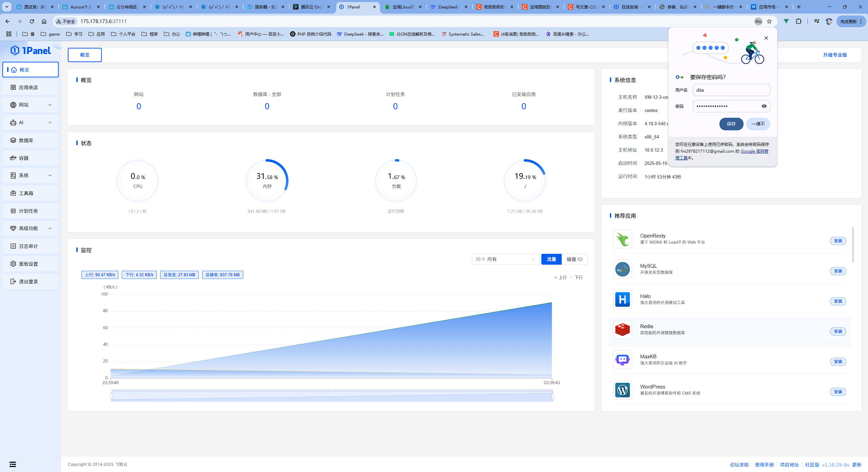Show password using the eye icon
This screenshot has height=472, width=868.
764,106
